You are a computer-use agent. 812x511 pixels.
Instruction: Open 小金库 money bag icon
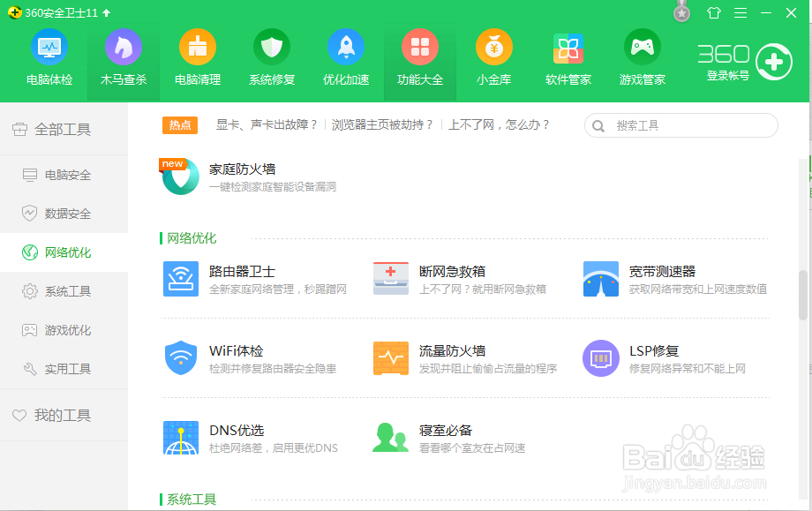pyautogui.click(x=494, y=47)
